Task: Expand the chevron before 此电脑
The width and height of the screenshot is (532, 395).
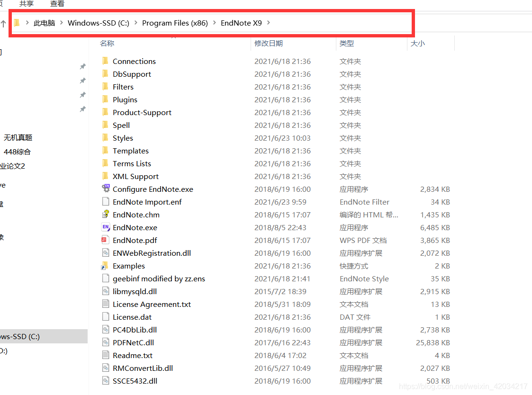Action: [27, 23]
